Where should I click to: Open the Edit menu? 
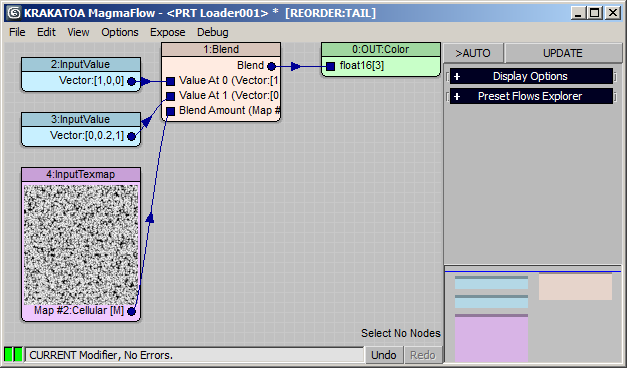point(46,32)
